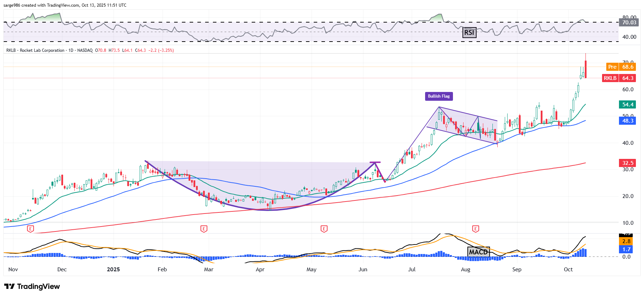
Task: Click the RKLB Rocket Lab Corporation symbol title
Action: [35, 50]
